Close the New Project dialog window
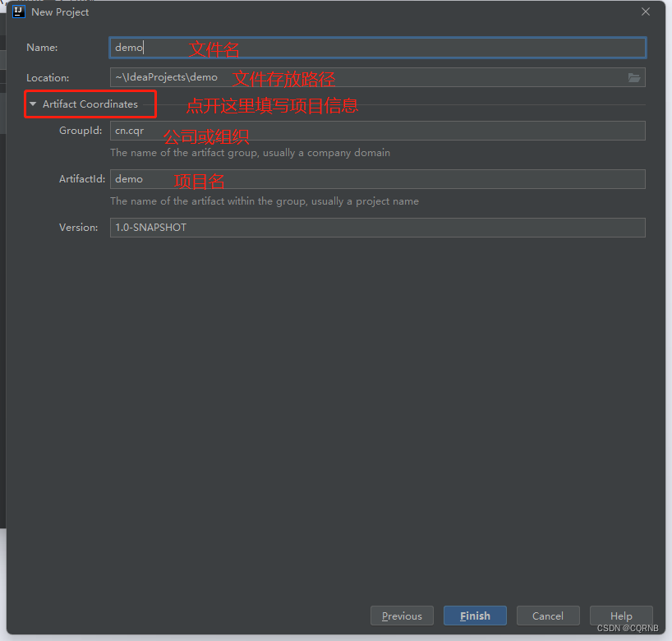This screenshot has width=672, height=641. pyautogui.click(x=646, y=12)
